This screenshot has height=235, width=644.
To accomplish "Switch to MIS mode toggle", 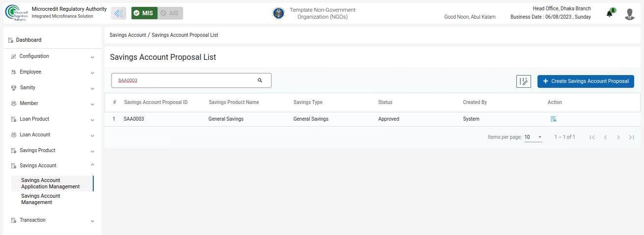I will coord(144,13).
